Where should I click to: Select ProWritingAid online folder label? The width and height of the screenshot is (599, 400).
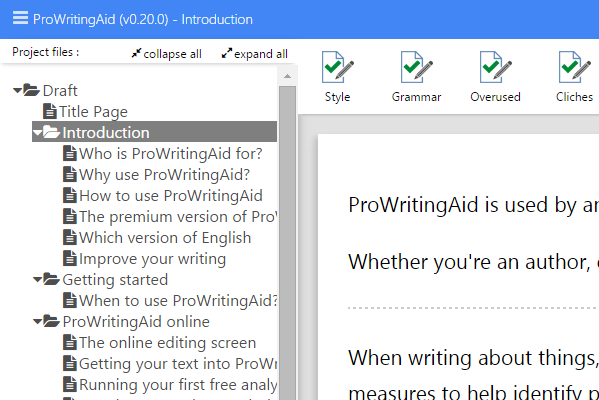point(136,322)
